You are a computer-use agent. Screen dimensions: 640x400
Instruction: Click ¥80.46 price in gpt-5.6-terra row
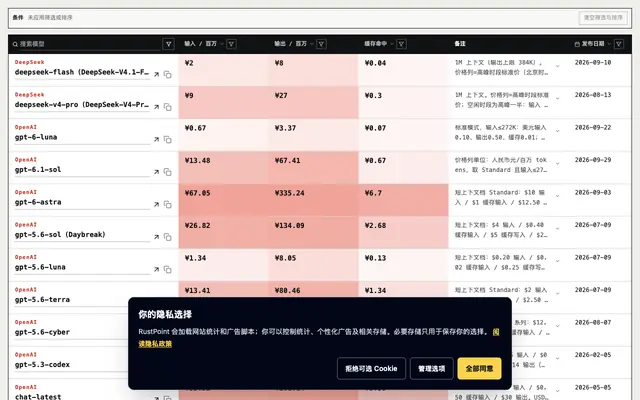[287, 291]
